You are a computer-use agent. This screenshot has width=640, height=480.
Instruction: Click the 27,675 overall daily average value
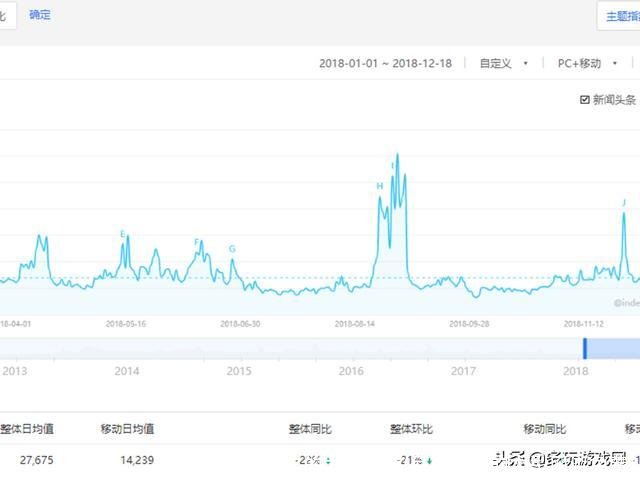tap(36, 460)
